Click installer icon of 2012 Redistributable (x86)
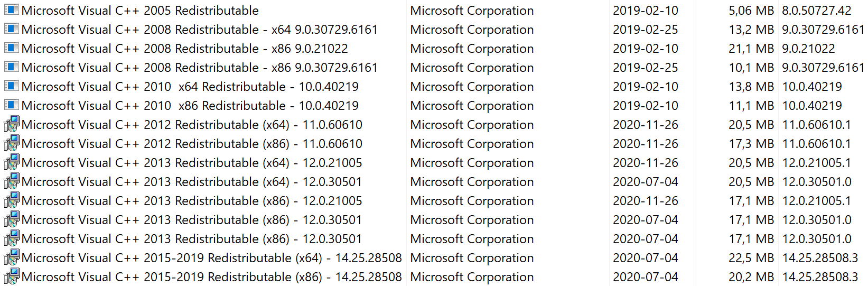The height and width of the screenshot is (286, 868). [x=11, y=144]
